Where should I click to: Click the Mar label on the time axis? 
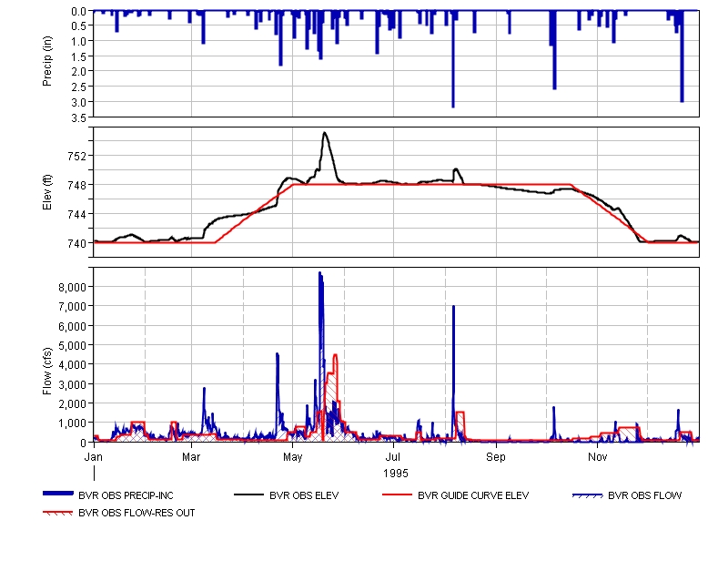tap(192, 455)
